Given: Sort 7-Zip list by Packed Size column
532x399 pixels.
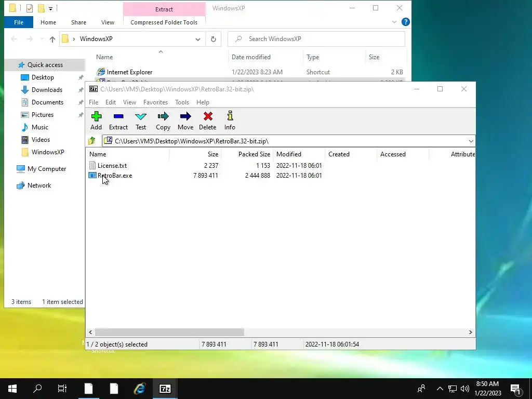Looking at the screenshot, I should [247, 154].
